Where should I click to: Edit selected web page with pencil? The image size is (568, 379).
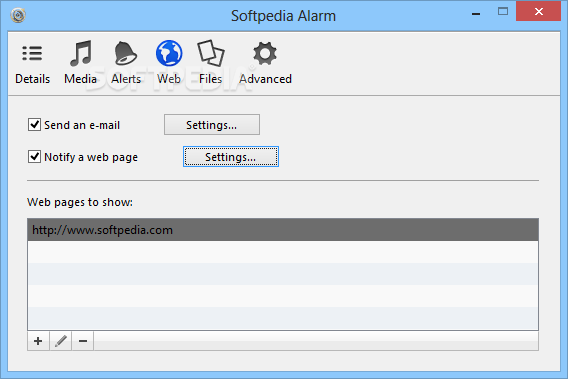pos(60,341)
